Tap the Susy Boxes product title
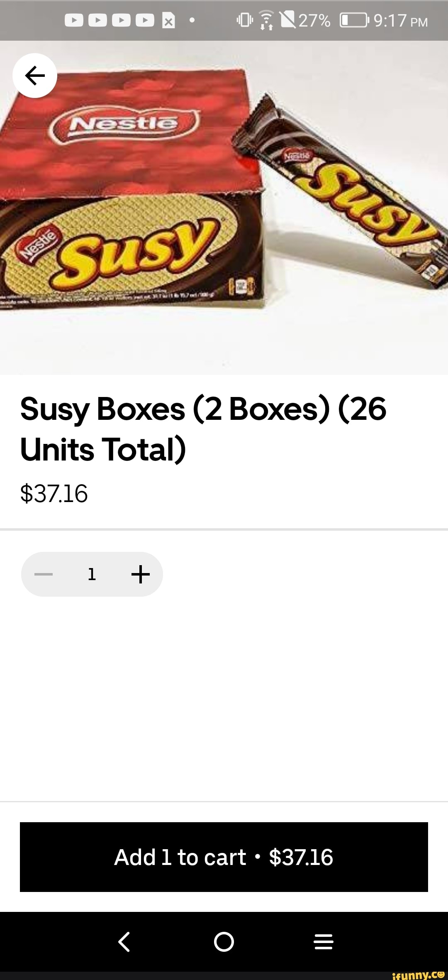The image size is (448, 980). [203, 429]
